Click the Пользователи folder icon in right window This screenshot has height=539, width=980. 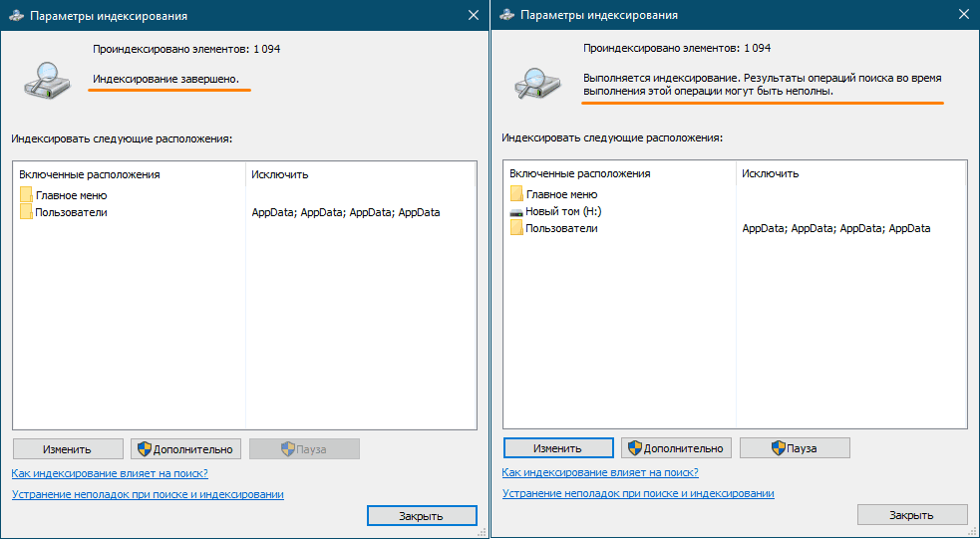coord(516,228)
